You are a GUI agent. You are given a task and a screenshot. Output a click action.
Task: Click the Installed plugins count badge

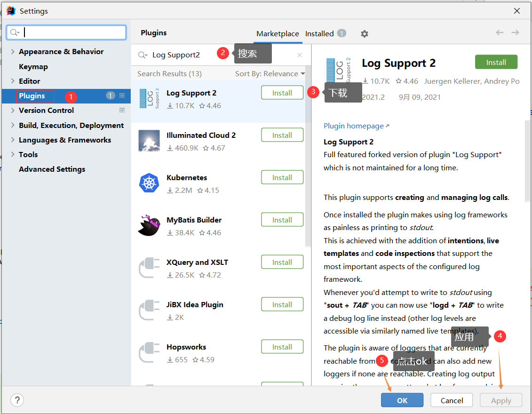click(341, 33)
